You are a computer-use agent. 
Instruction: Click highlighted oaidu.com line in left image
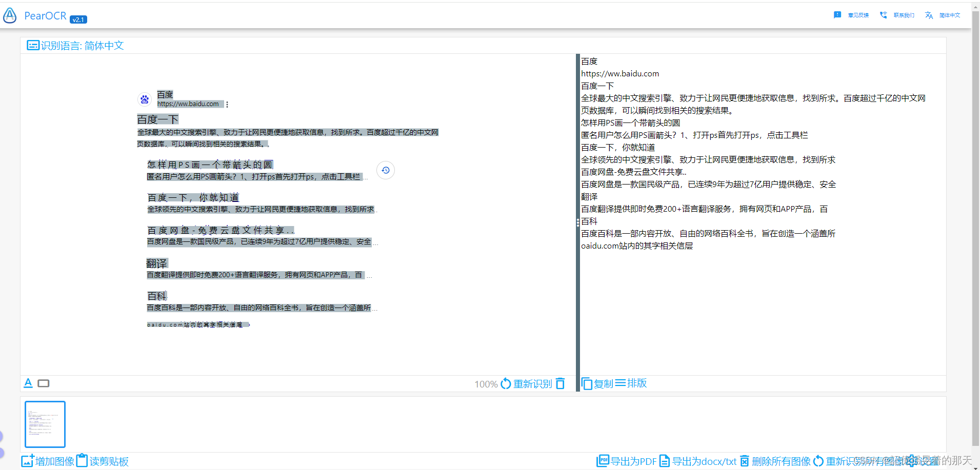click(198, 324)
